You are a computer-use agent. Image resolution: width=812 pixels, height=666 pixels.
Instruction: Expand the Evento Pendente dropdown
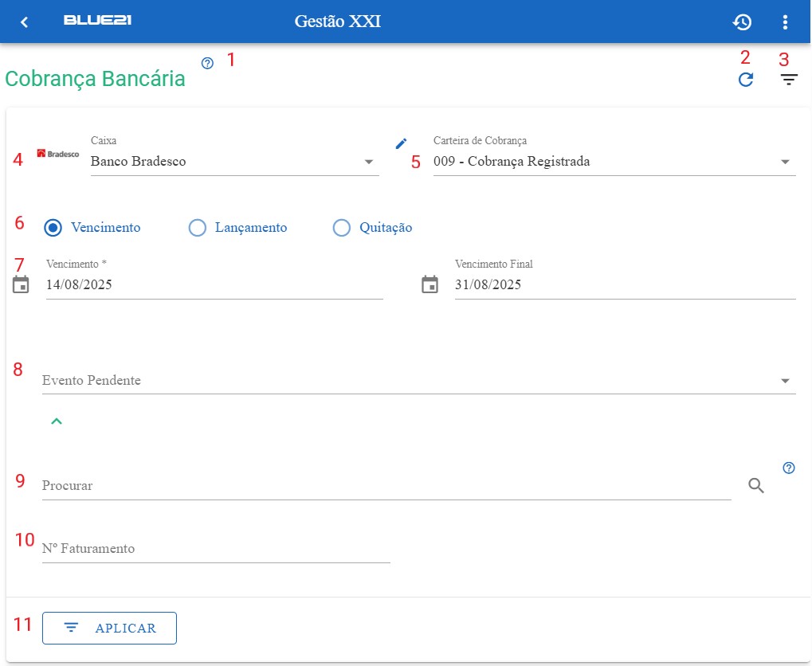coord(418,381)
